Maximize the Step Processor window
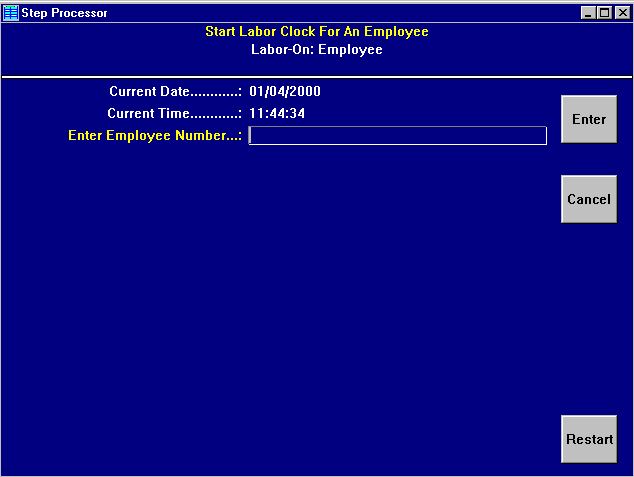This screenshot has width=634, height=477. (604, 13)
